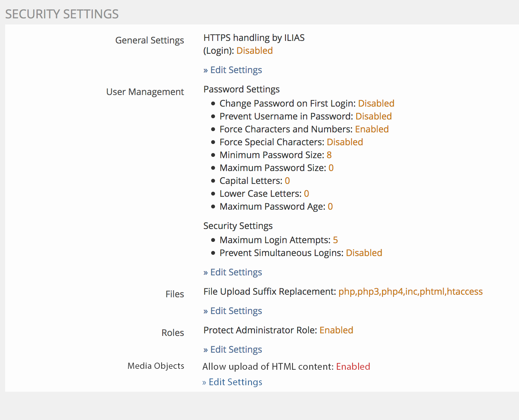Click the Change Password on First Login value
This screenshot has height=420, width=519.
click(x=376, y=103)
